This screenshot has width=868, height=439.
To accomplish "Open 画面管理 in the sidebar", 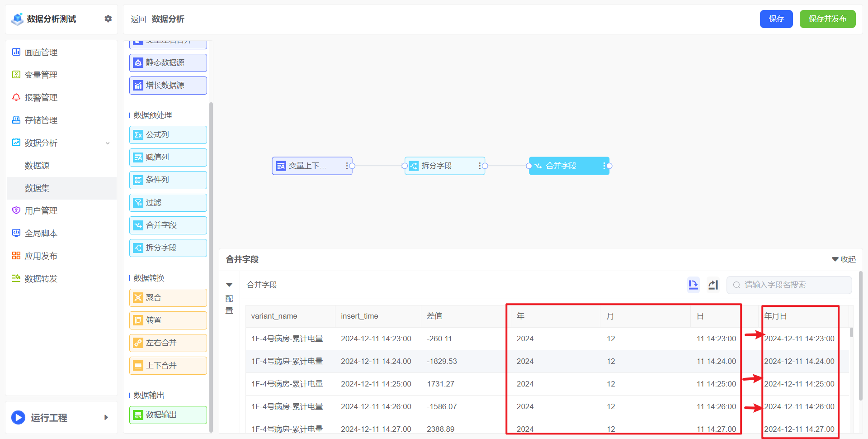I will (41, 52).
